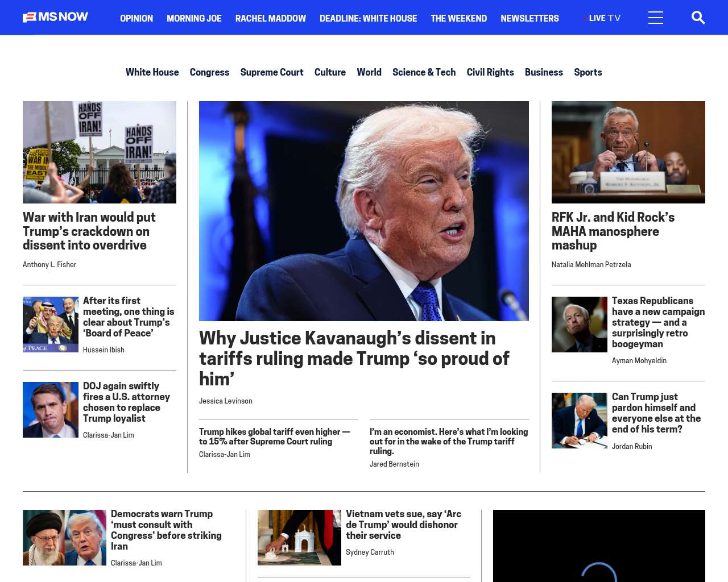Viewport: 728px width, 582px height.
Task: Open the search magnifier icon
Action: click(698, 18)
